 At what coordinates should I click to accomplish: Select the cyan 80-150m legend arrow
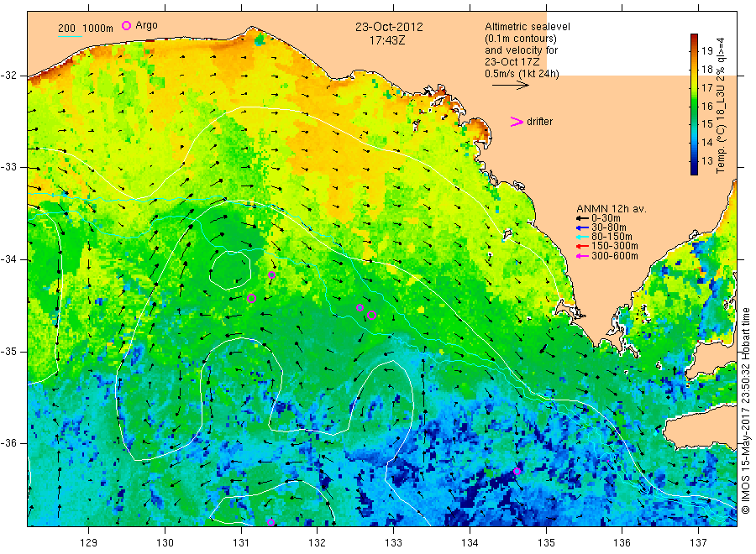[582, 237]
